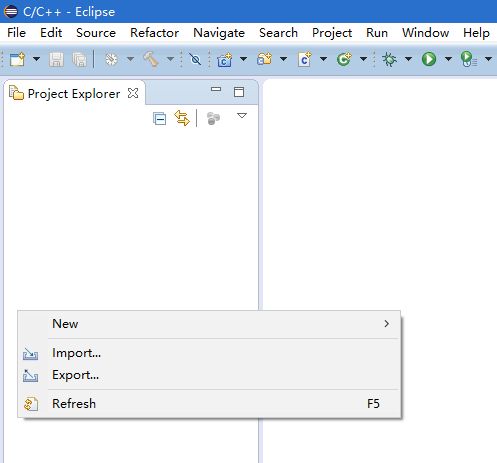Viewport: 497px width, 463px height.
Task: Open the New Source Folder dropdown arrow
Action: click(x=283, y=59)
